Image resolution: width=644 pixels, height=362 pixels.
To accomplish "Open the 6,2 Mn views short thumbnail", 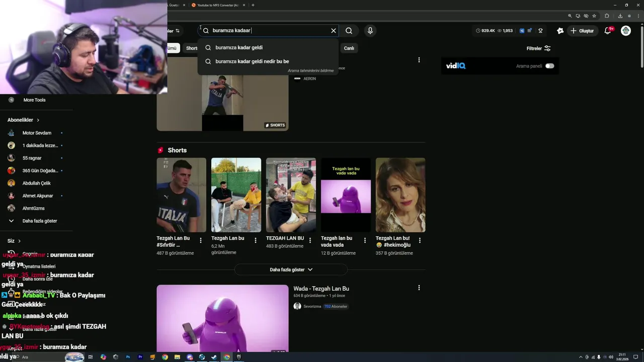I will click(x=236, y=195).
